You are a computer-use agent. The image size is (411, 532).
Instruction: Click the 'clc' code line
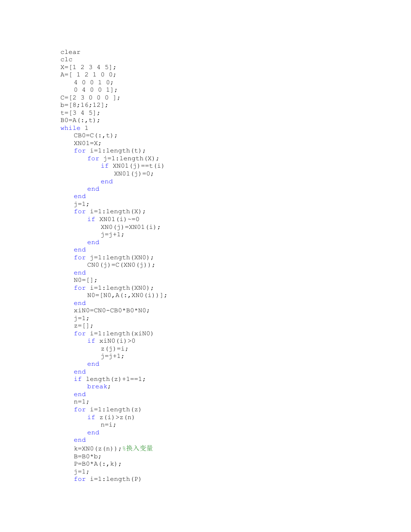(x=66, y=59)
